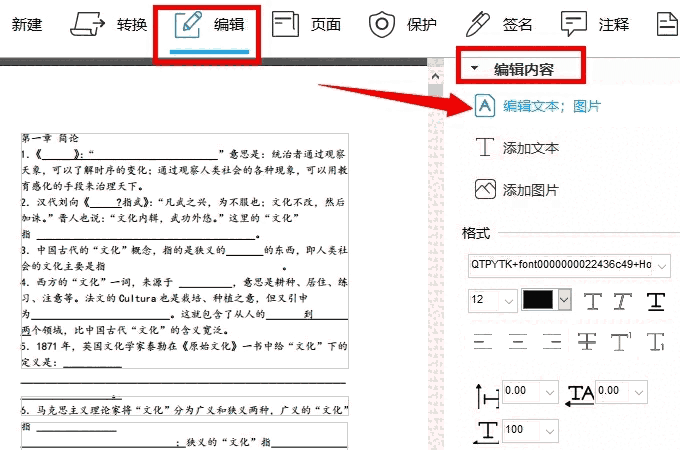Click the Edit (编辑) pencil icon
Viewport: 680px width, 450px height.
point(188,25)
